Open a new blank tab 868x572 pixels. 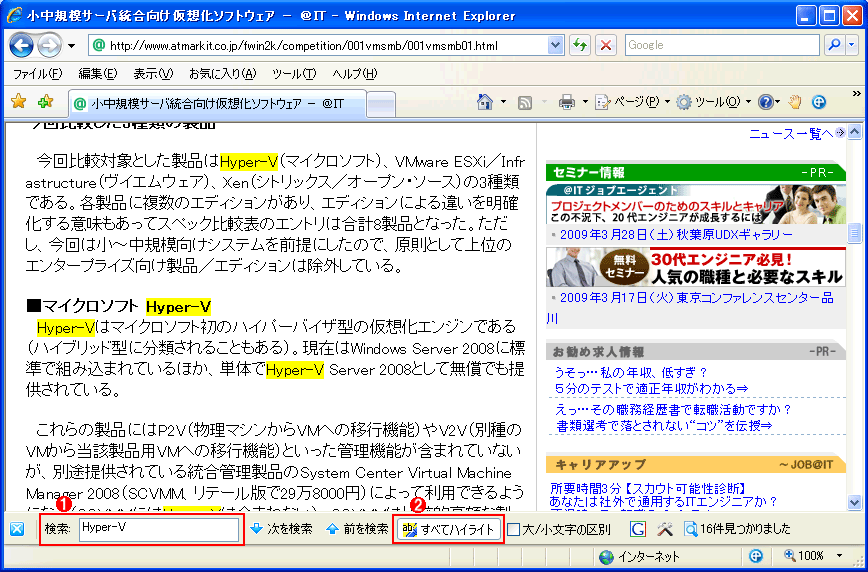click(x=381, y=104)
